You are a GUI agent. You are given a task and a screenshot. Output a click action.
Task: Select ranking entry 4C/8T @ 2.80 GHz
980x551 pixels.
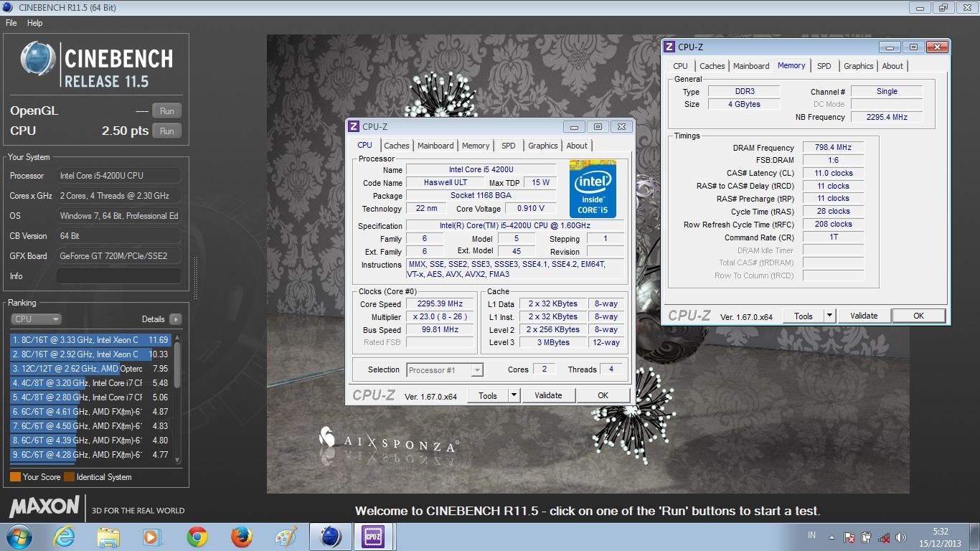[90, 397]
